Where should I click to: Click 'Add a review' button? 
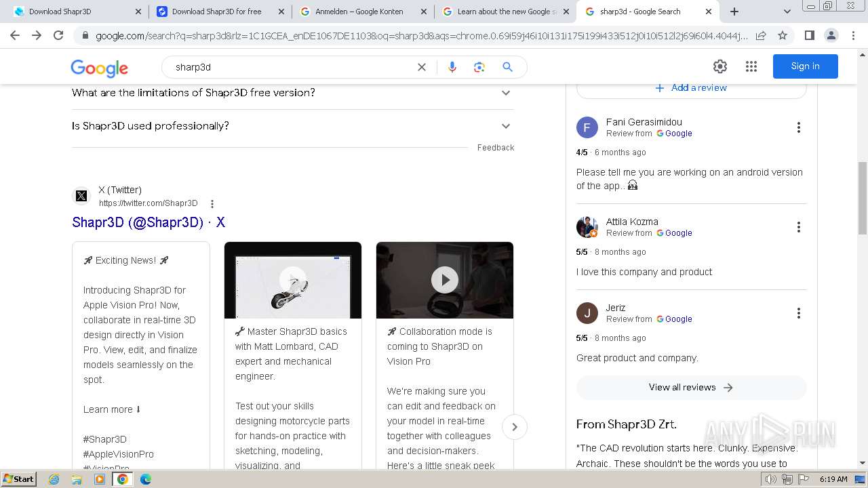click(691, 88)
